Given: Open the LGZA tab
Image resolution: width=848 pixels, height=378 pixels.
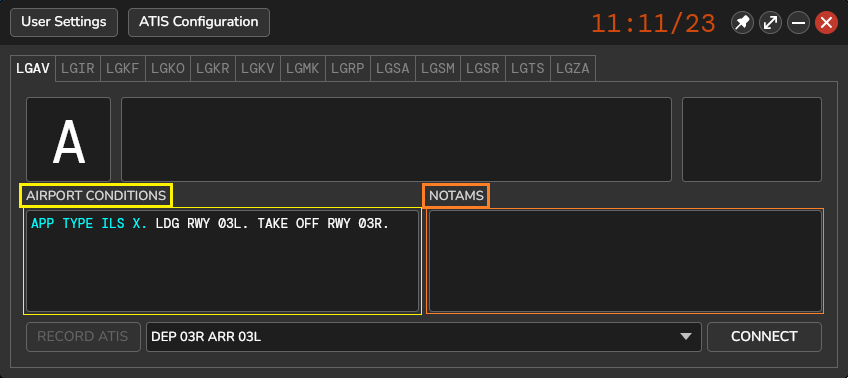Looking at the screenshot, I should pyautogui.click(x=573, y=69).
